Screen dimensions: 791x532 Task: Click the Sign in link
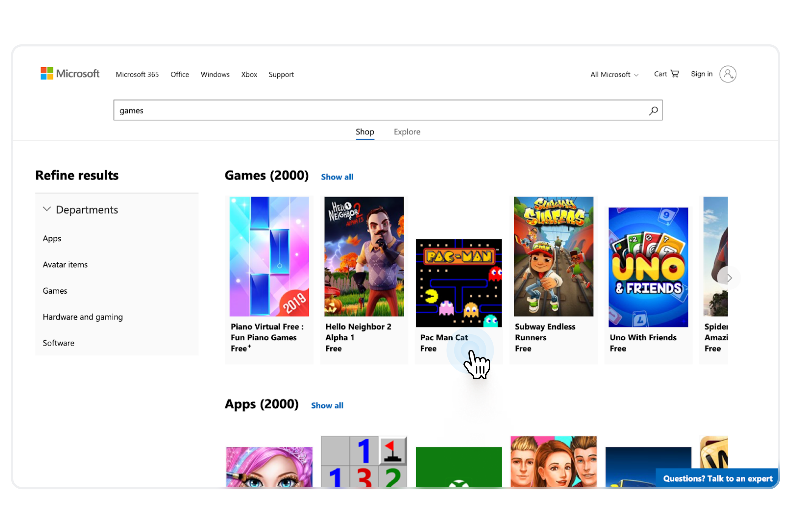(702, 74)
